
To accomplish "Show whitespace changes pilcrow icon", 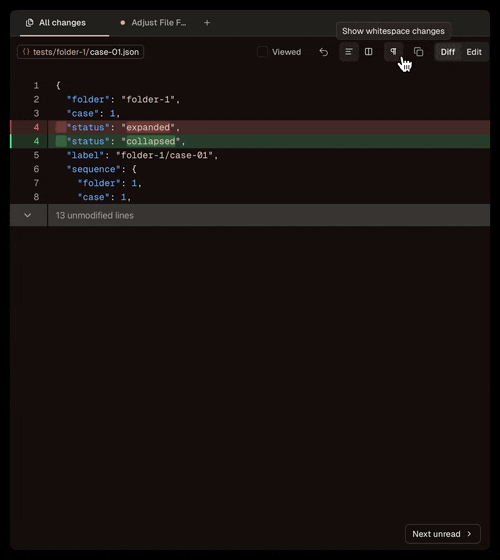I will pos(394,52).
